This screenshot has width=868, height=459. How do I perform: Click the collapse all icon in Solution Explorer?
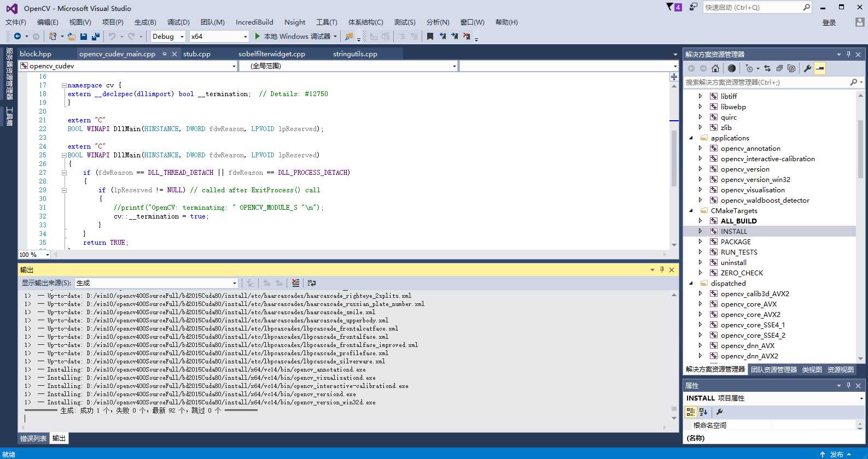[779, 68]
